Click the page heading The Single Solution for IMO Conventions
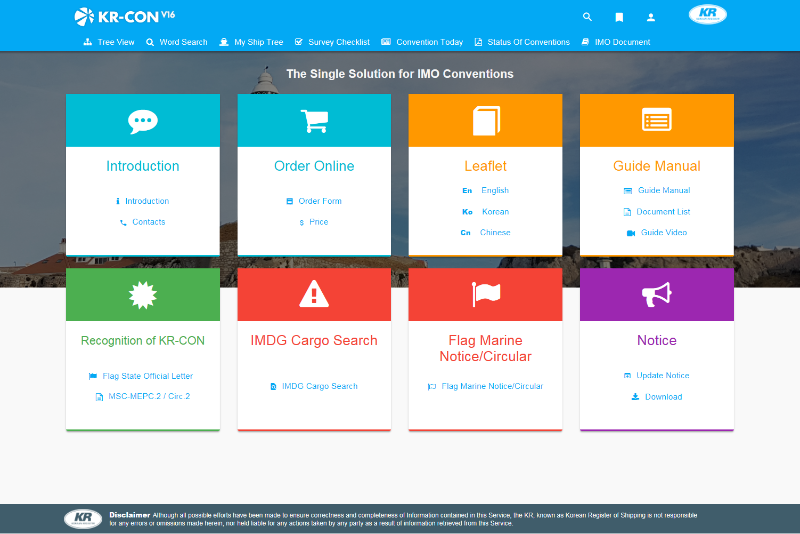The height and width of the screenshot is (534, 800). 400,74
